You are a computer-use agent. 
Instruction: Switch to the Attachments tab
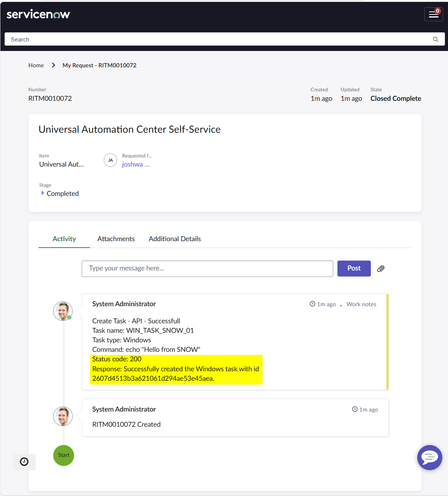(116, 239)
